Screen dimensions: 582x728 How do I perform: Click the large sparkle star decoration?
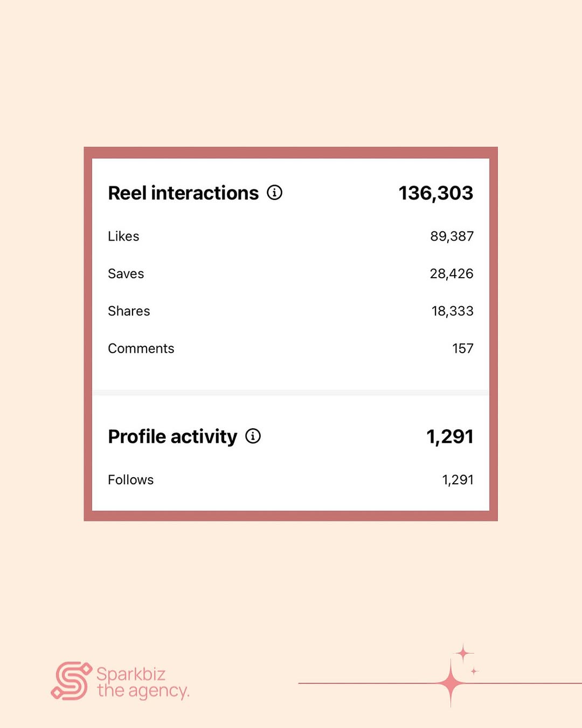451,683
